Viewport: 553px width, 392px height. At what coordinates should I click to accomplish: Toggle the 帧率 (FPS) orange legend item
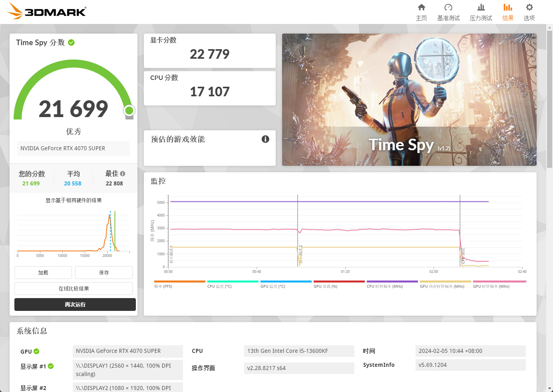coord(179,284)
